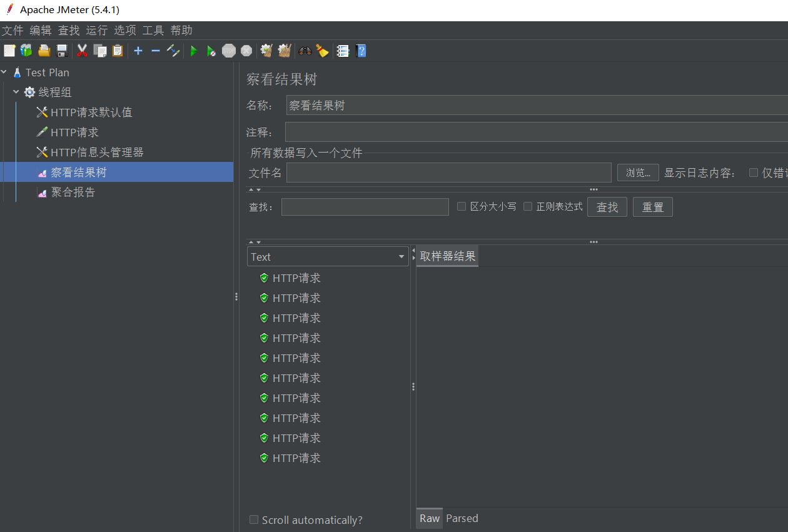Click the 重置 reset button
The width and height of the screenshot is (788, 532).
tap(653, 207)
